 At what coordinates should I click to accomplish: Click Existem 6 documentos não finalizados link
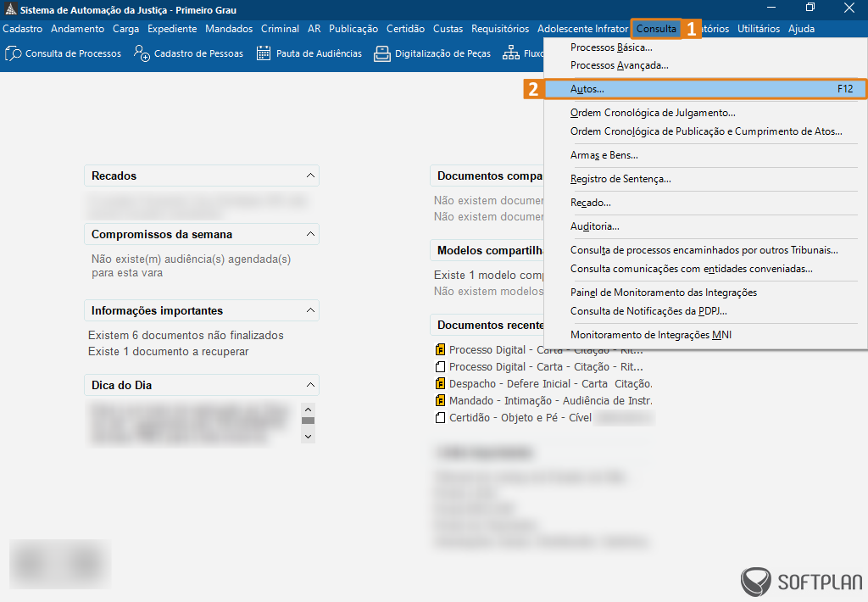pos(186,336)
